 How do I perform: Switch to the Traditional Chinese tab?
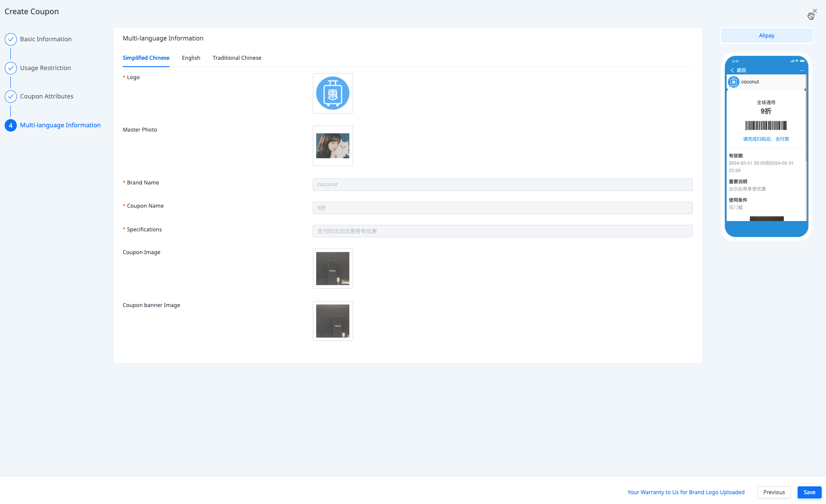[237, 58]
